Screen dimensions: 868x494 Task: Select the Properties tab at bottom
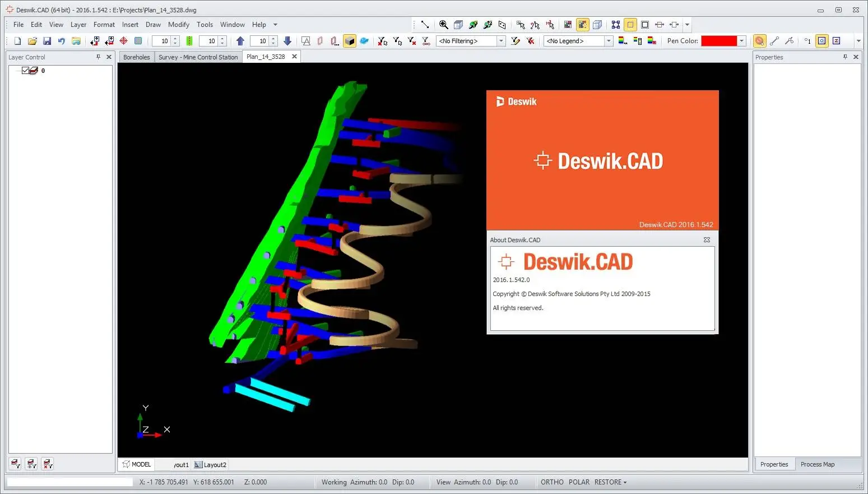(774, 464)
